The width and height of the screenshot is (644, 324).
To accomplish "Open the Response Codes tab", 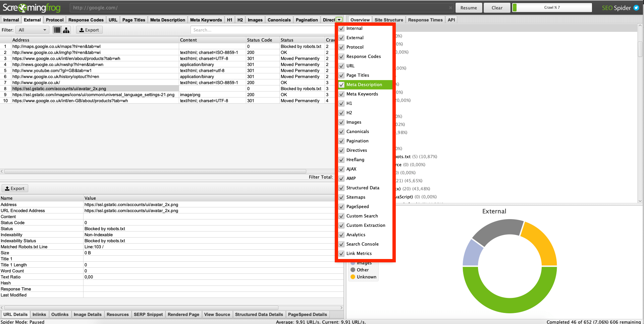I will click(86, 20).
